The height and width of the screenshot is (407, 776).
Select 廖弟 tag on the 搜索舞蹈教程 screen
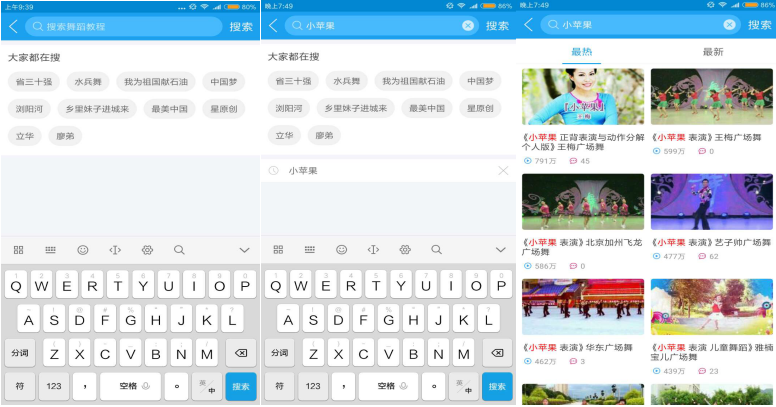point(65,136)
